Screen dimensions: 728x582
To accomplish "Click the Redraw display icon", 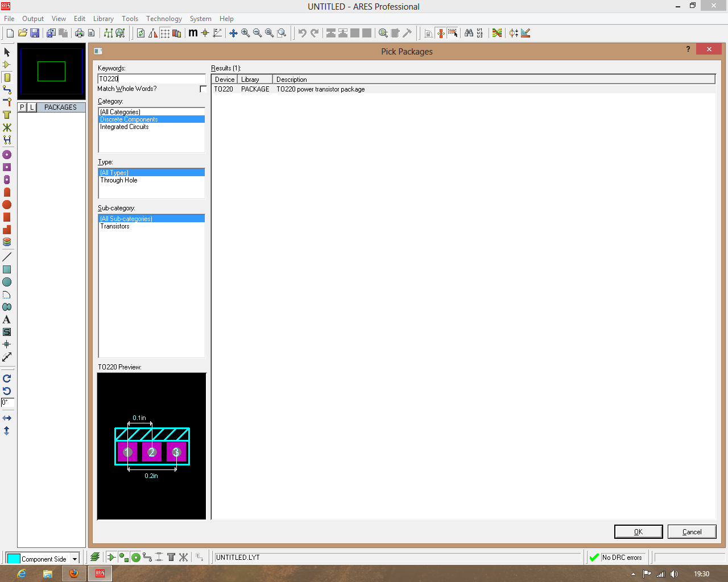I will click(x=140, y=33).
